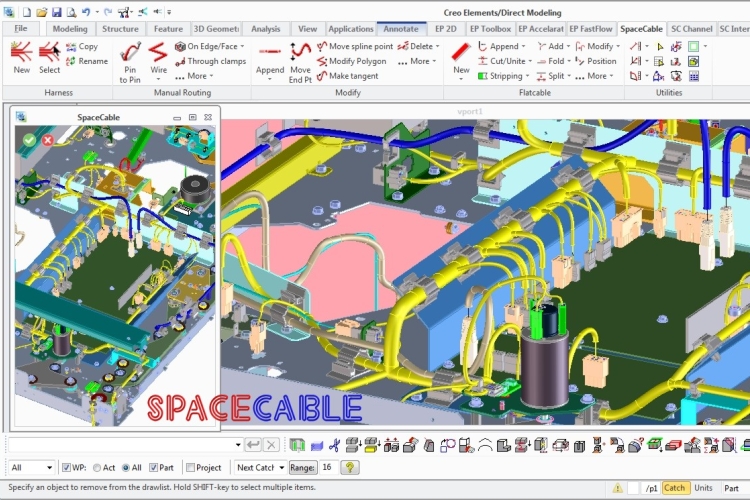
Task: Switch to the Modeling tab
Action: click(x=70, y=29)
